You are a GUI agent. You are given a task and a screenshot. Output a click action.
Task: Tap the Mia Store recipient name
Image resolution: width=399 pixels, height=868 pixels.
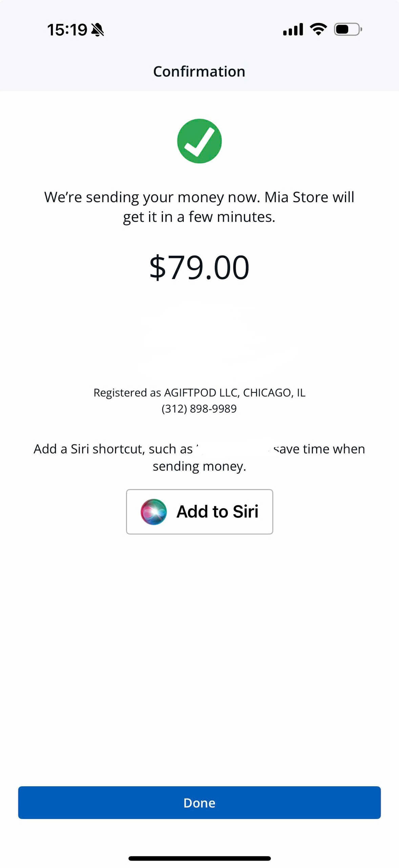pyautogui.click(x=296, y=197)
